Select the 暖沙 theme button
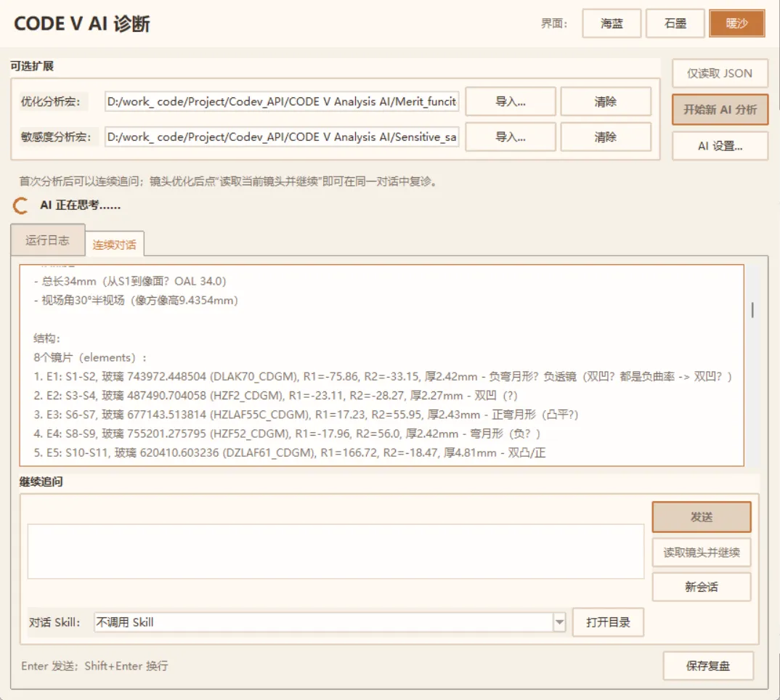The height and width of the screenshot is (700, 780). coord(736,23)
